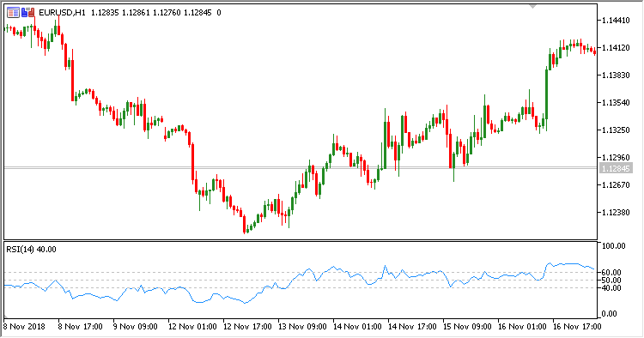Click the RSI 0.00 scale value
Viewport: 644px width, 338px height.
point(609,314)
